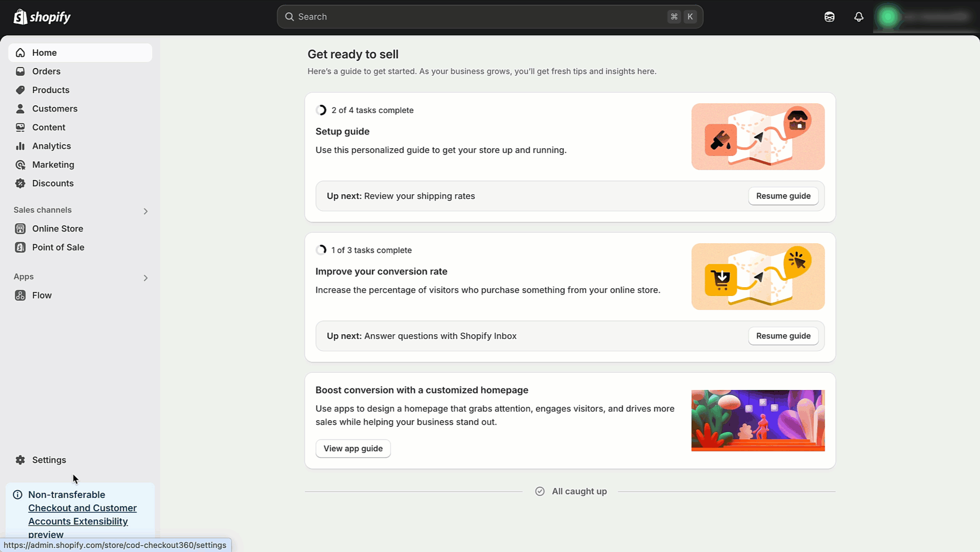Open the Checkout Extensibility preview link
This screenshot has height=552, width=980.
point(82,514)
